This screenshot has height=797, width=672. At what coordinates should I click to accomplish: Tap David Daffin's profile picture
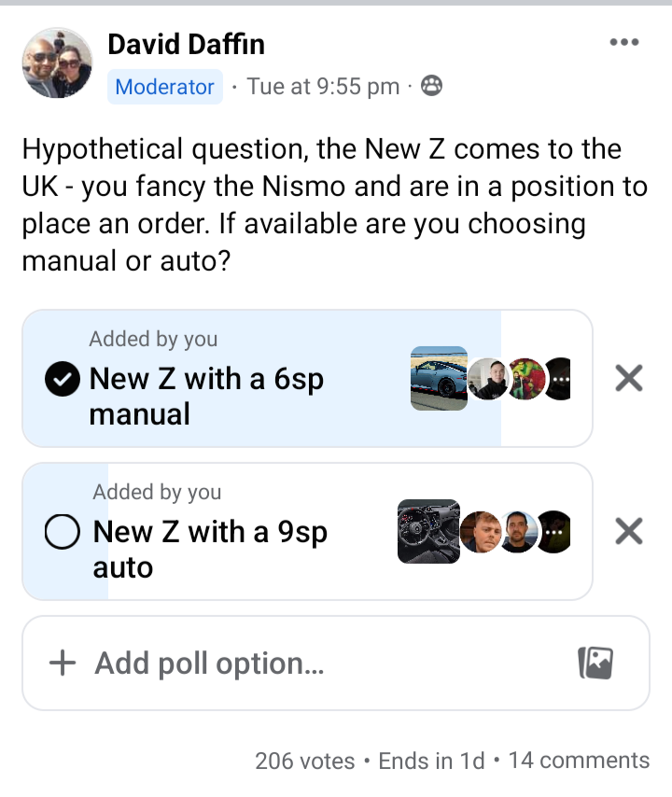click(58, 63)
